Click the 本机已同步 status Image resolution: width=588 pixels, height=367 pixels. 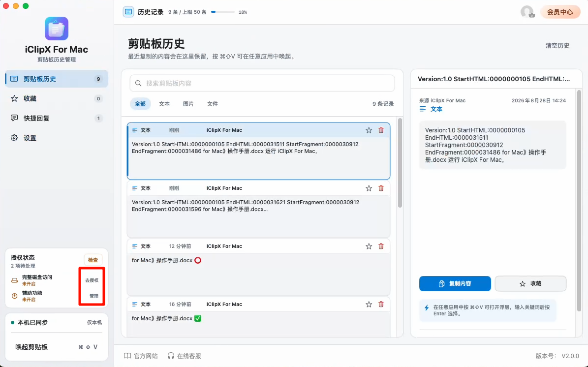coord(29,322)
